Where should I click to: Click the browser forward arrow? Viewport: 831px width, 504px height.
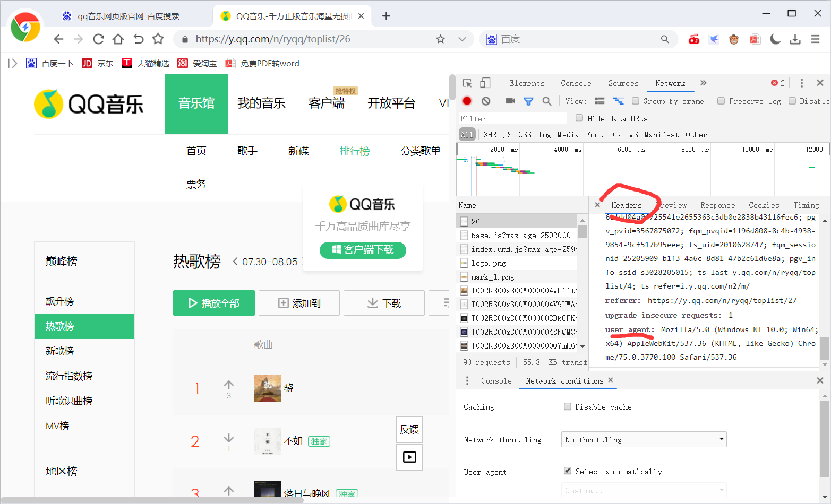78,39
